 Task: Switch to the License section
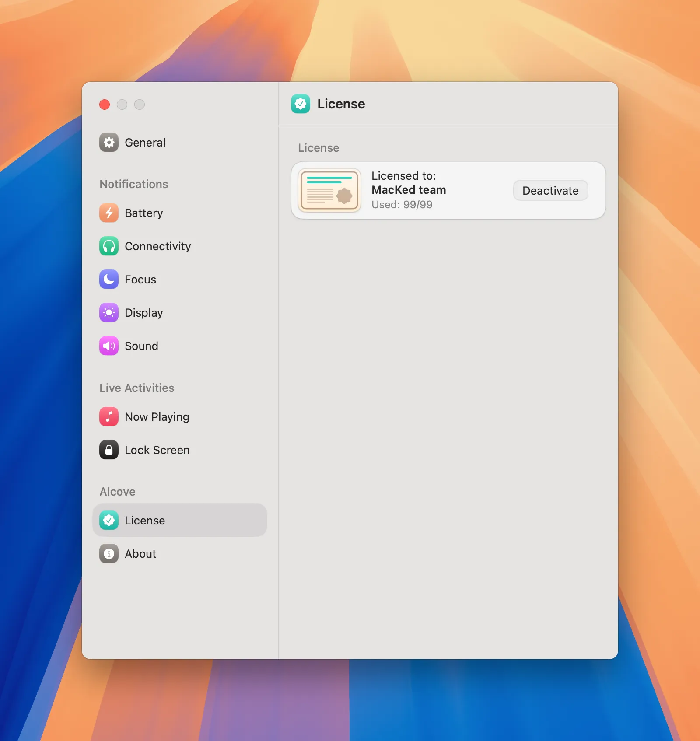point(145,520)
